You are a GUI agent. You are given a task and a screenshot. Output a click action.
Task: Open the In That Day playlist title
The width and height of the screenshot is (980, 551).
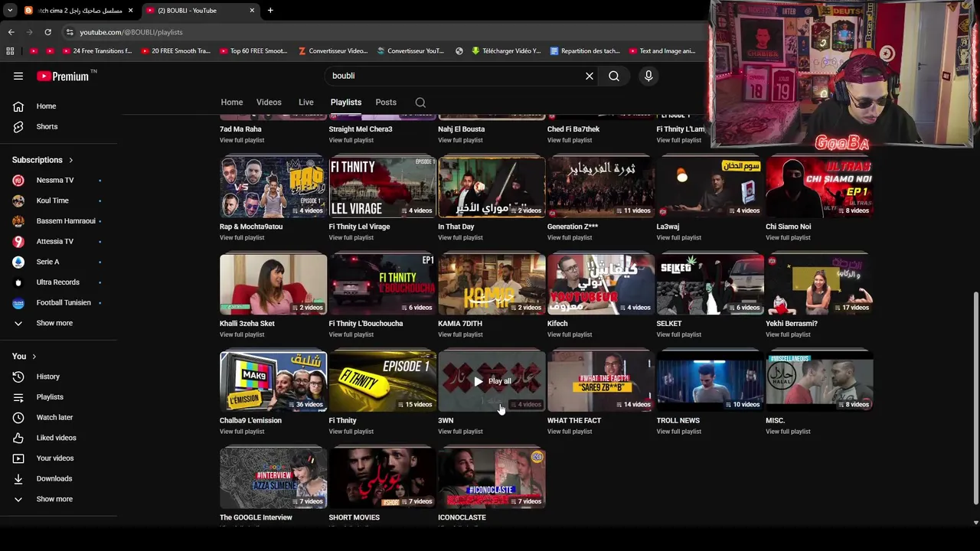pos(456,227)
